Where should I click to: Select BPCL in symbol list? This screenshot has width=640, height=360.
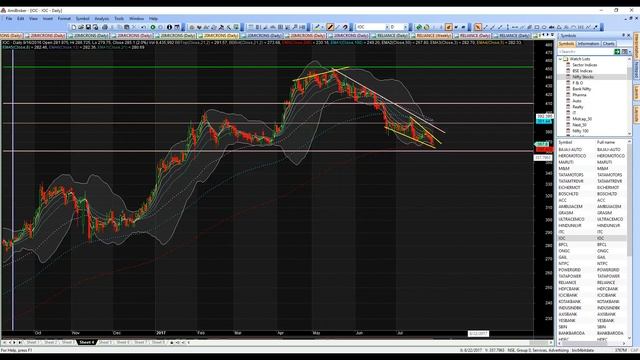[563, 244]
